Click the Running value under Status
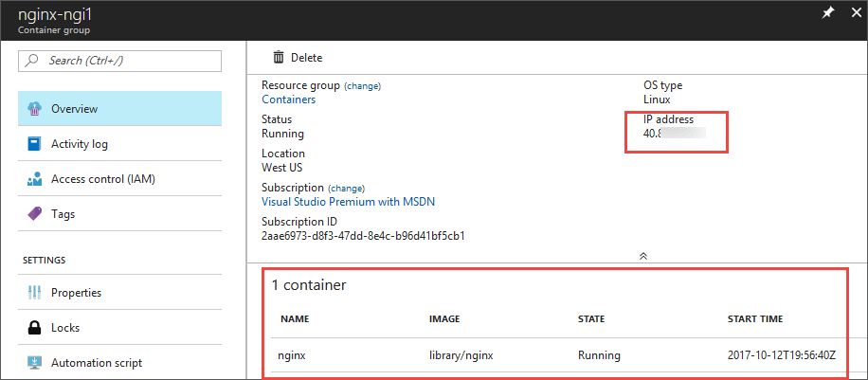Screen dimensions: 868x380 click(x=282, y=134)
